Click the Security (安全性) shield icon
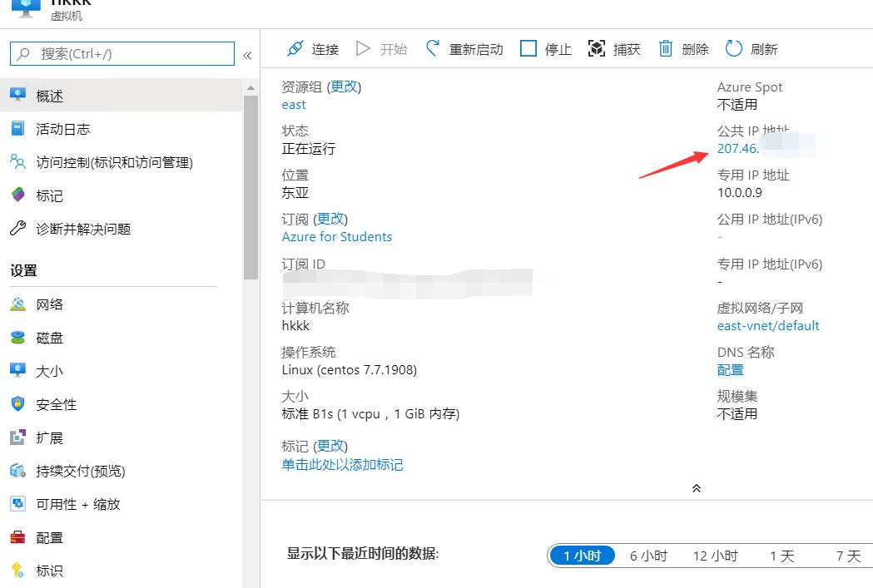The image size is (873, 588). pos(17,404)
